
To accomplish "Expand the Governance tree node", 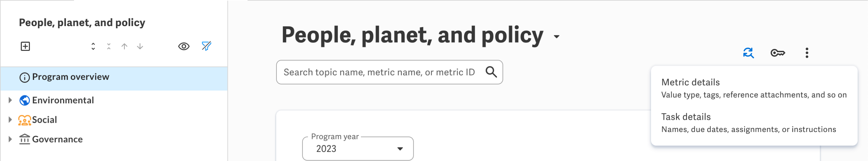I will click(10, 139).
